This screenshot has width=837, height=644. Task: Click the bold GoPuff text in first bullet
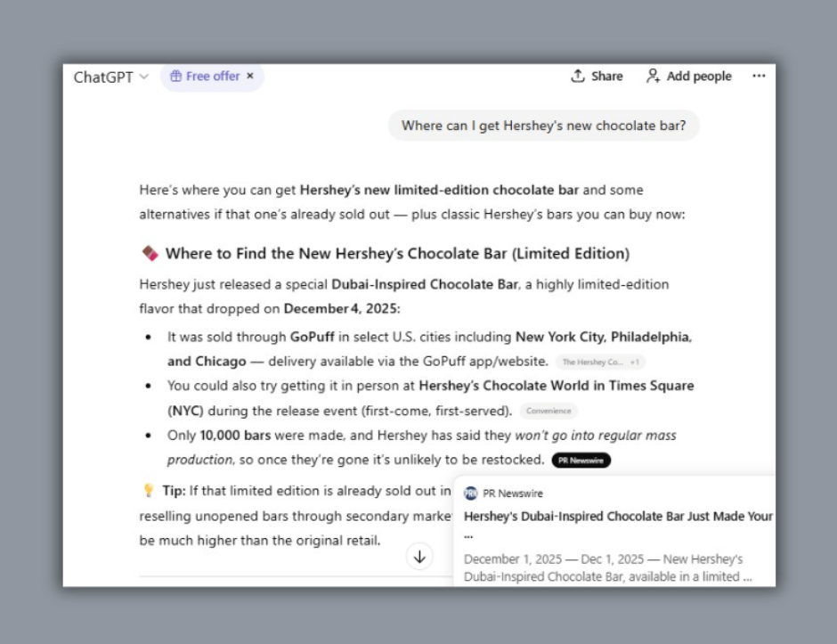click(x=313, y=338)
